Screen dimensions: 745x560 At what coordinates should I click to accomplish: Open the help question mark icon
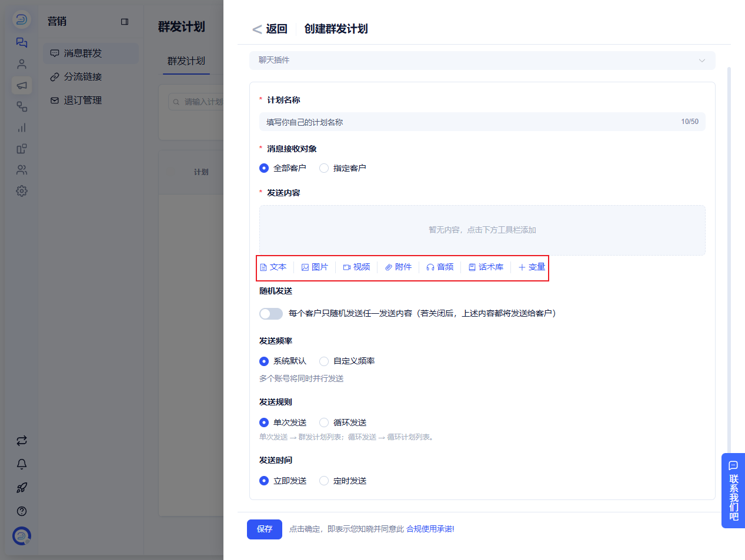pos(22,511)
